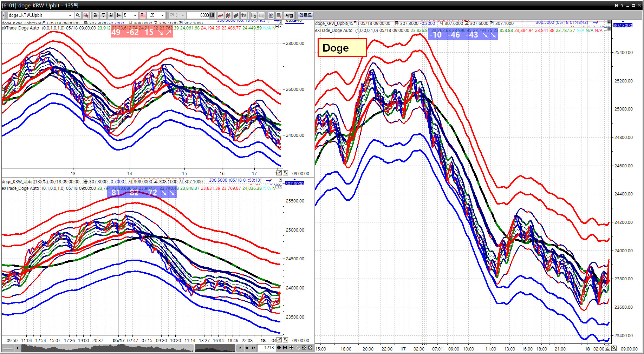
Task: Open the doge_KRW_Upbit symbol dropdown
Action: [70, 15]
